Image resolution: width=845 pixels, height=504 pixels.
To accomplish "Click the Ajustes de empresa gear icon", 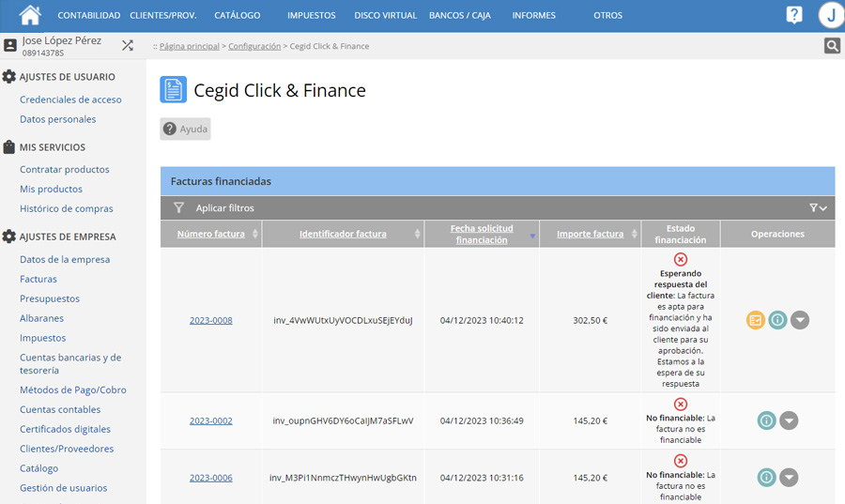I will pyautogui.click(x=8, y=237).
